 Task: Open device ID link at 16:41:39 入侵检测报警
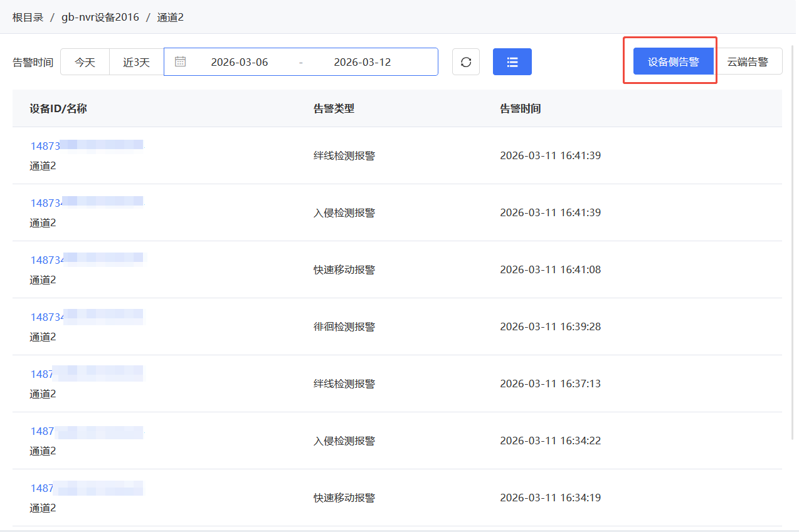[46, 203]
